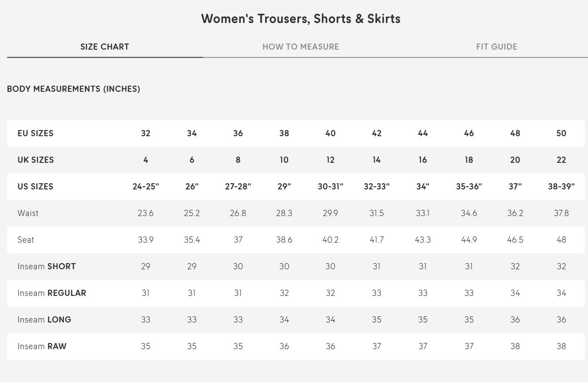This screenshot has width=588, height=382.
Task: Switch to the HOW TO MEASURE tab
Action: 301,47
